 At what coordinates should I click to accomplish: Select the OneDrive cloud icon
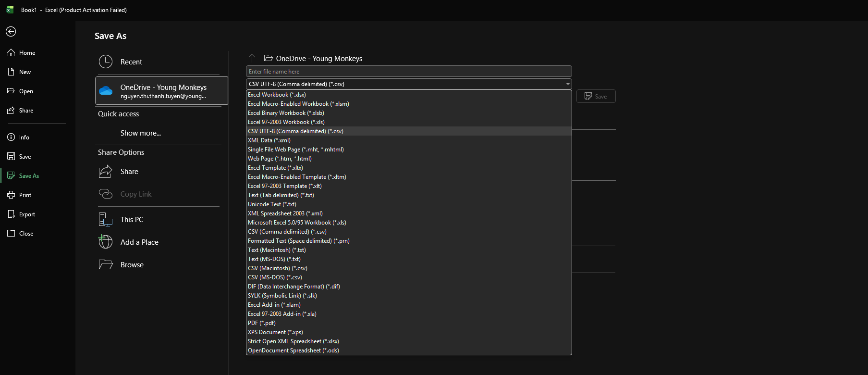[106, 91]
